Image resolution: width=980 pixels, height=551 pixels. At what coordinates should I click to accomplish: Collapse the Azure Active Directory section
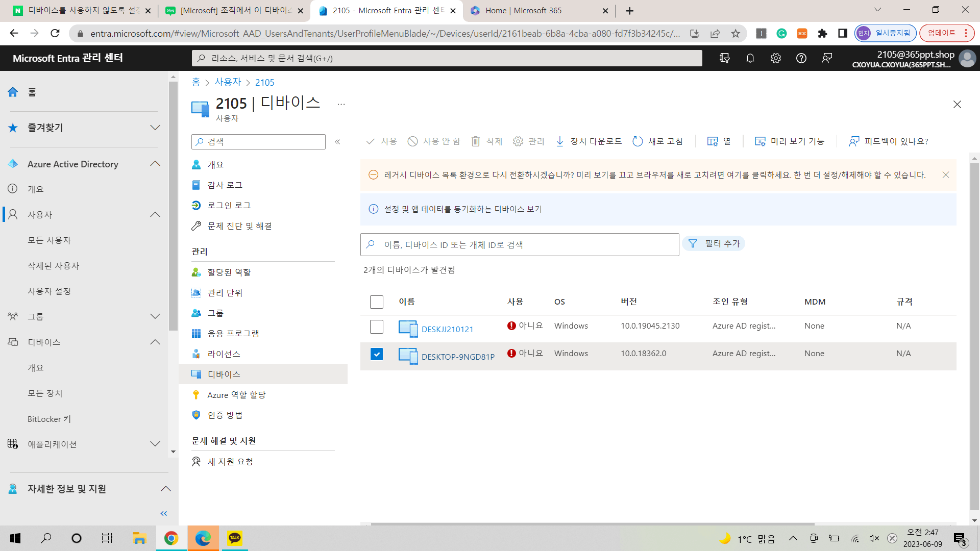tap(155, 164)
